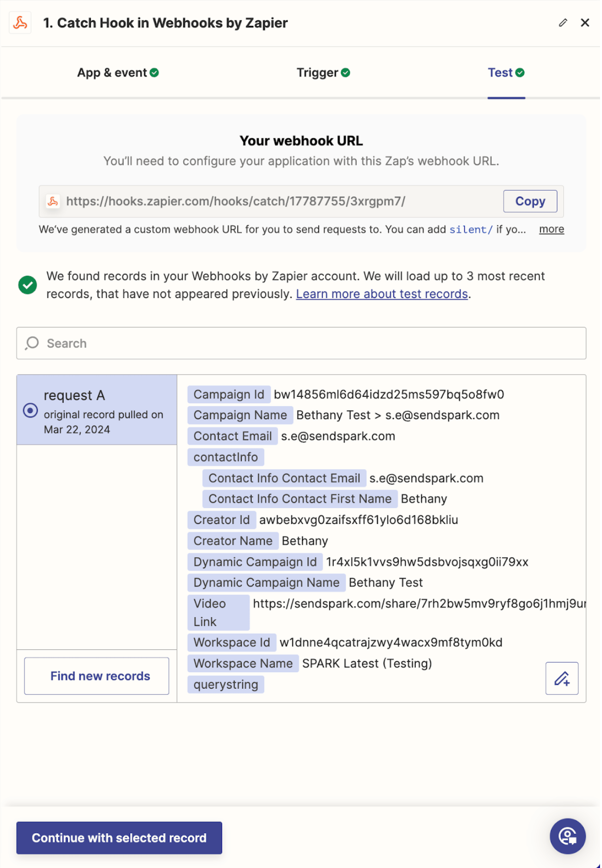602x868 pixels.
Task: Click the Video Link field label
Action: point(219,612)
